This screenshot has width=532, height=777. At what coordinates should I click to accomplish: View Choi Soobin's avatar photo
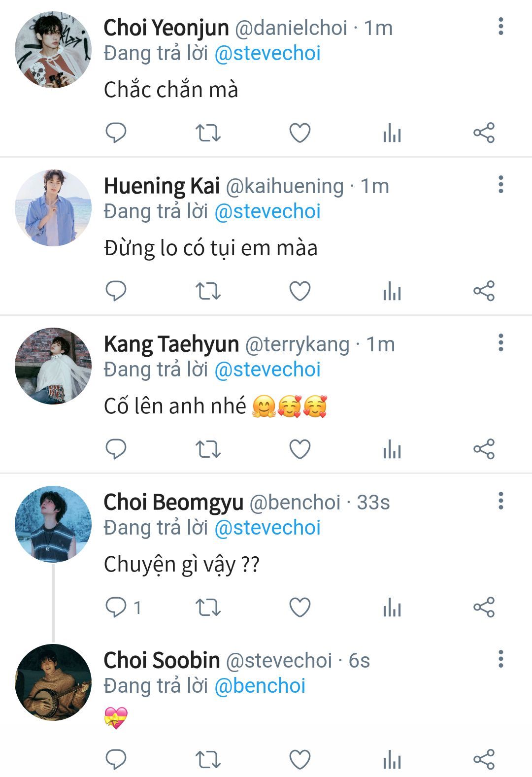(53, 682)
